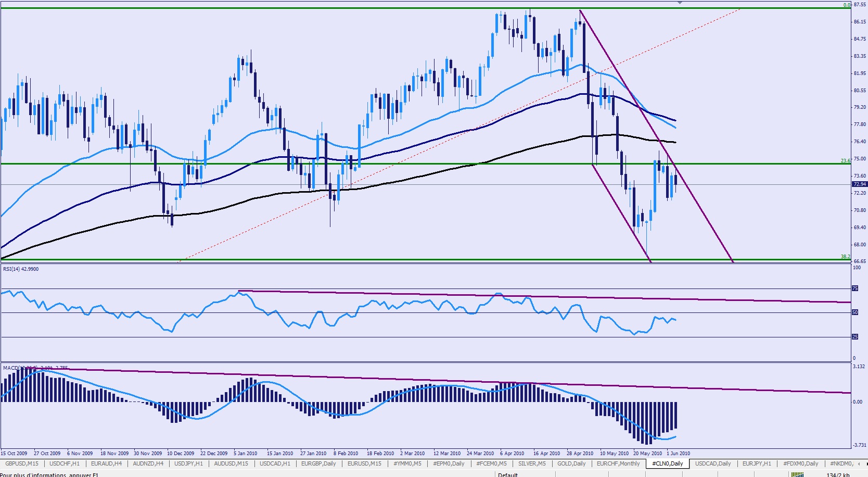Click the 66.65 price scale value
868x477 pixels.
click(x=860, y=261)
